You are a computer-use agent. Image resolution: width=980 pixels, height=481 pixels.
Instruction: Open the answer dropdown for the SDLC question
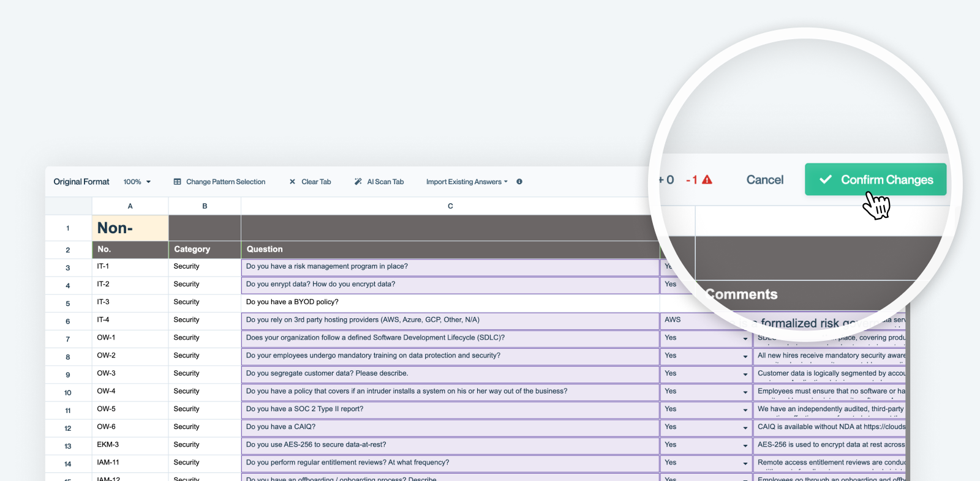[745, 338]
